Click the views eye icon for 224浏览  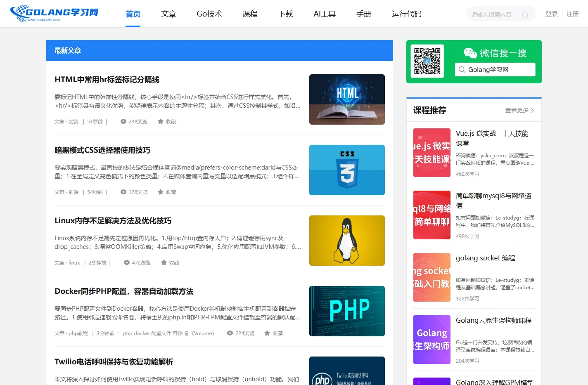point(230,333)
